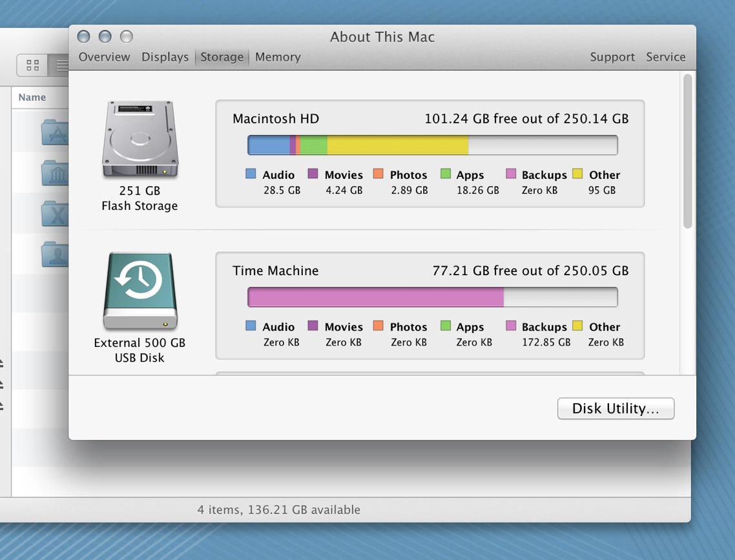The height and width of the screenshot is (560, 735).
Task: Click the About This Mac vertical scrollbar
Action: (688, 151)
